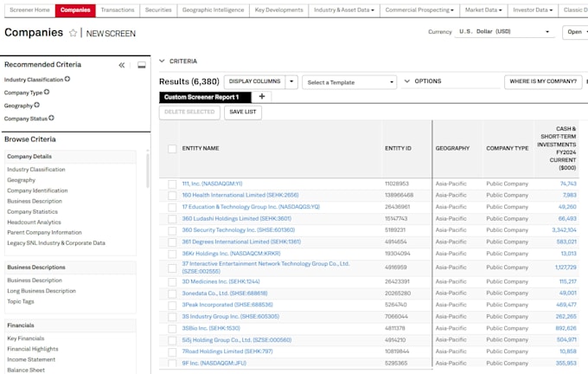The image size is (588, 374).
Task: Check the 3D Medicines Inc. row checkbox
Action: (172, 282)
